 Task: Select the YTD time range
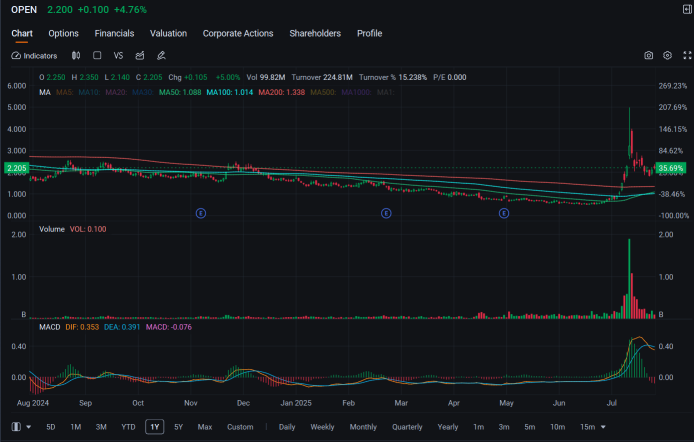coord(128,427)
